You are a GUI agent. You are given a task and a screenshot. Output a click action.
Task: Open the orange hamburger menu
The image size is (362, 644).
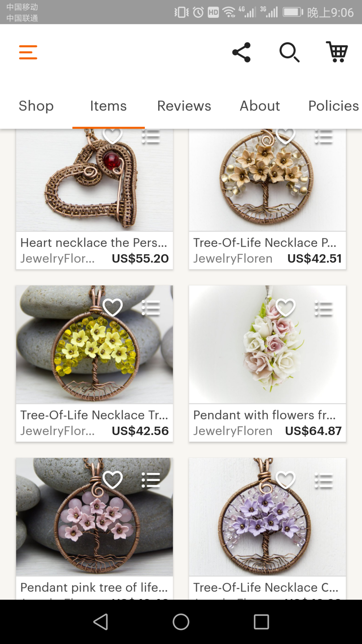[28, 52]
